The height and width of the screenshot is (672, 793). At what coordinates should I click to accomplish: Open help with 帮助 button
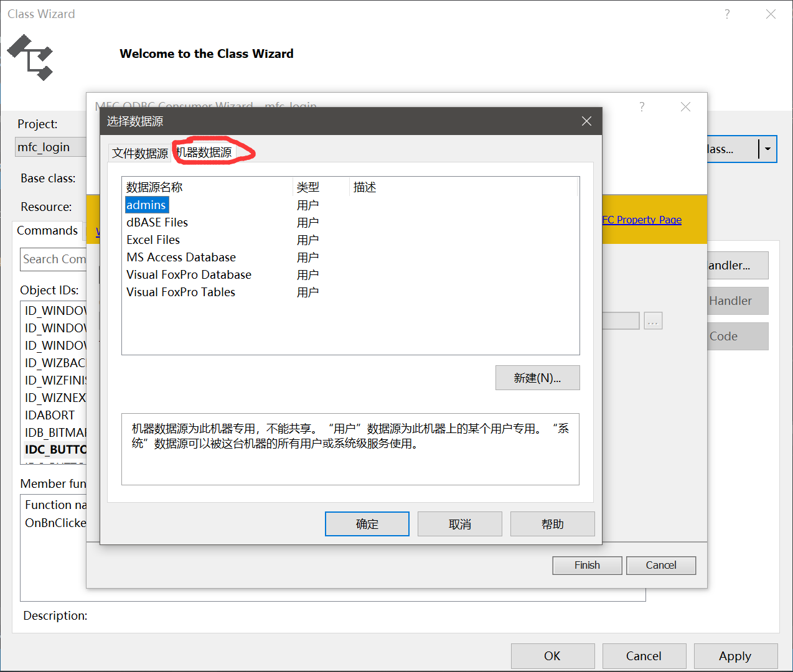pyautogui.click(x=552, y=524)
